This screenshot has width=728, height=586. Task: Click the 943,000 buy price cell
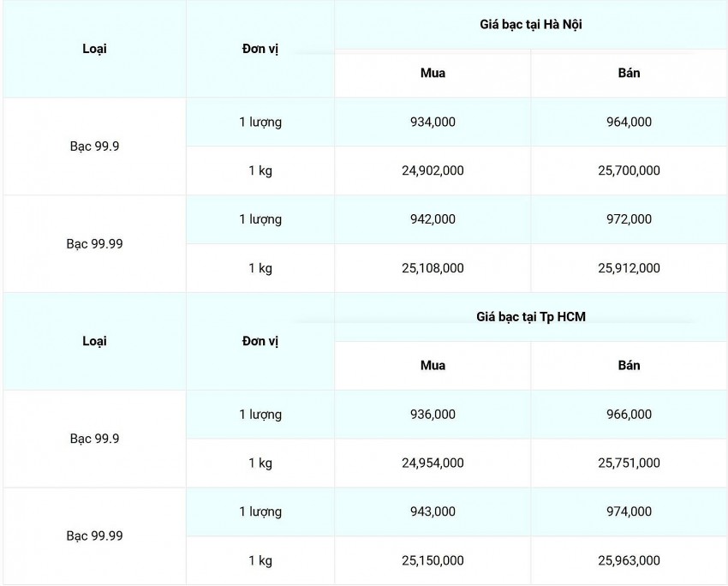pyautogui.click(x=433, y=511)
